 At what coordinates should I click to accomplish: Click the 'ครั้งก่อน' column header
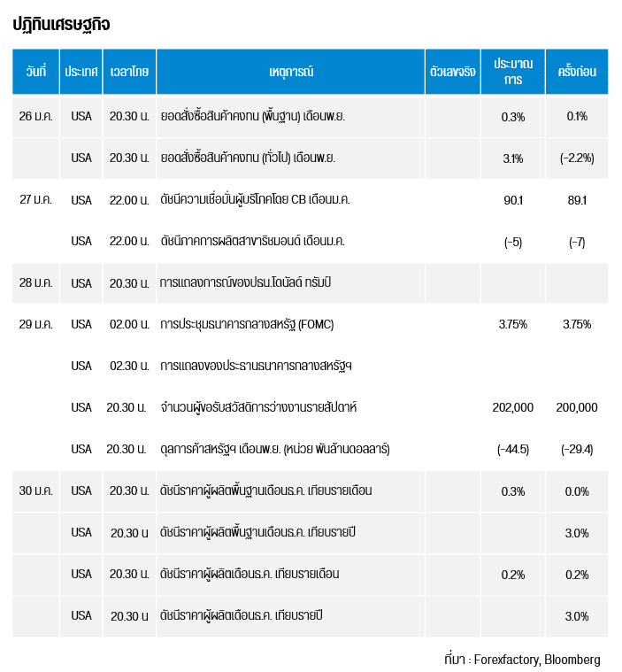(x=576, y=72)
